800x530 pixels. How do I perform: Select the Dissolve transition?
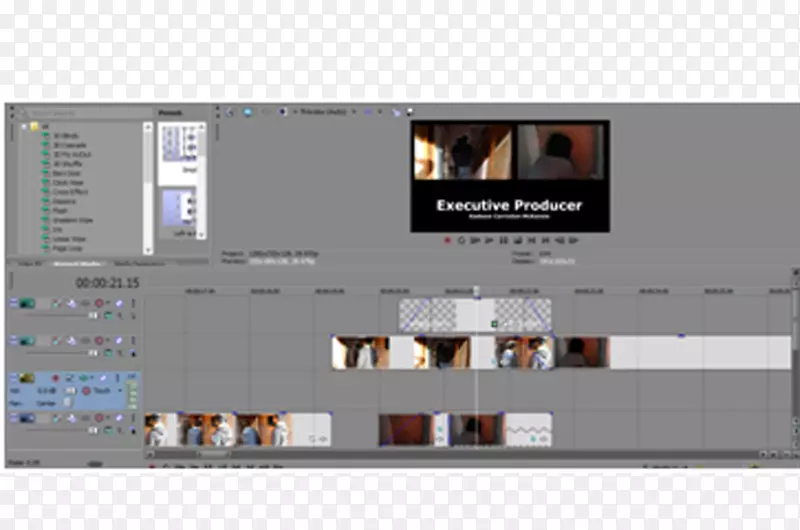point(64,201)
